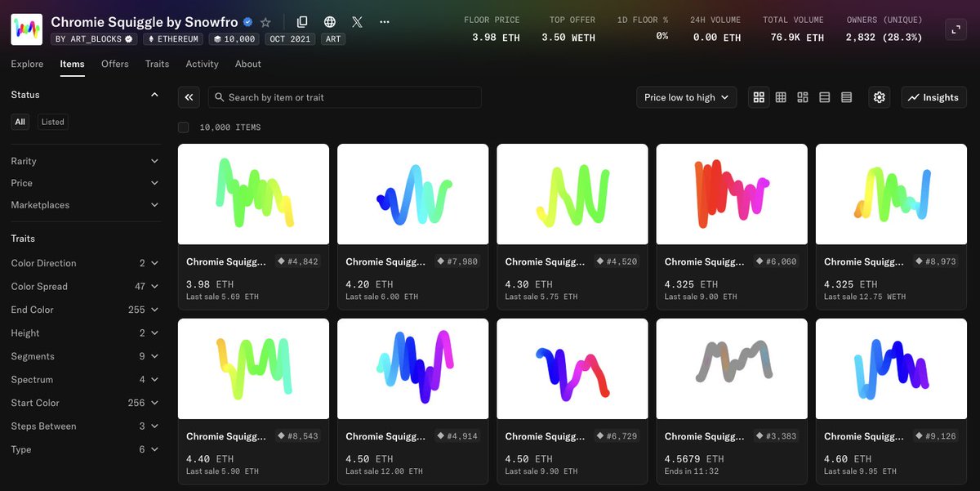Screen dimensions: 980x491
Task: Switch to compact grid view
Action: pos(781,97)
